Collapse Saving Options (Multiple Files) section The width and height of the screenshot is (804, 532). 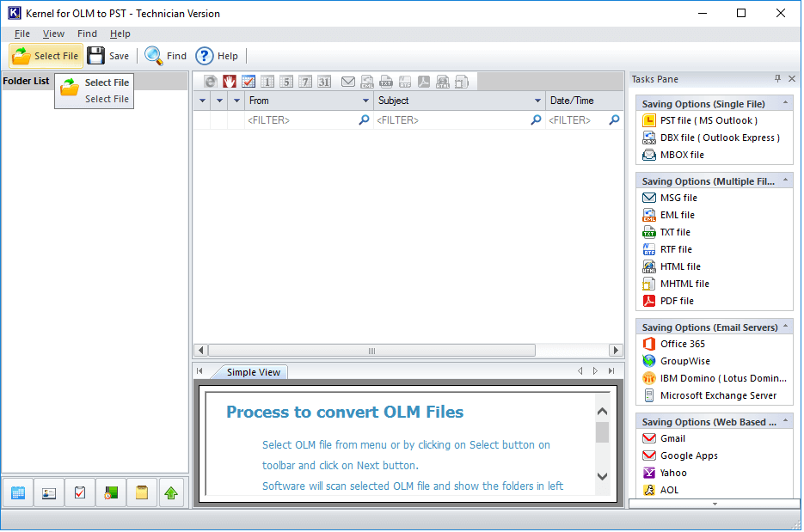click(785, 180)
